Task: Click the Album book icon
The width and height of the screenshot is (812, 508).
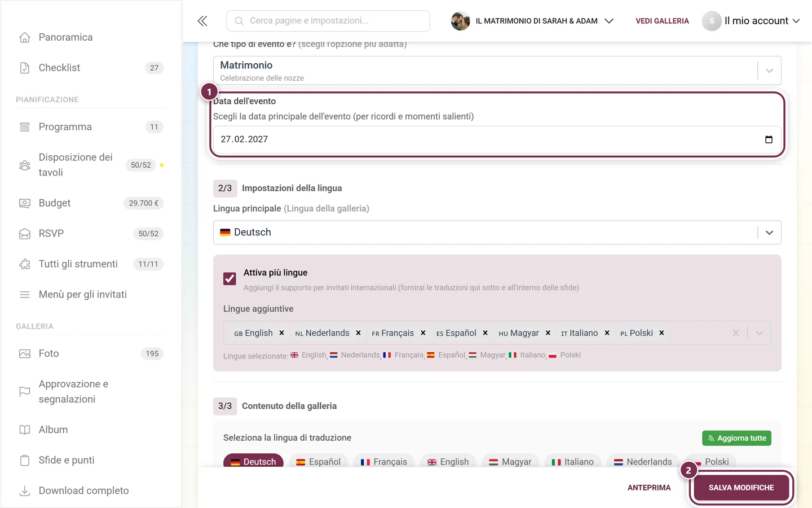Action: click(x=25, y=430)
